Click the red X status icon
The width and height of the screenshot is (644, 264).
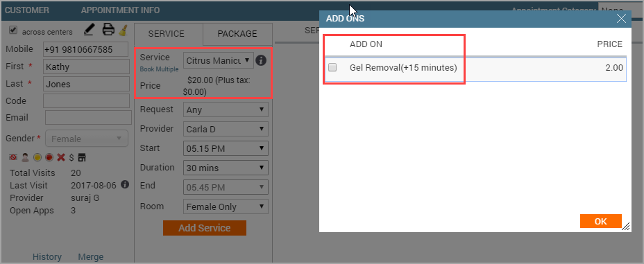pos(61,157)
